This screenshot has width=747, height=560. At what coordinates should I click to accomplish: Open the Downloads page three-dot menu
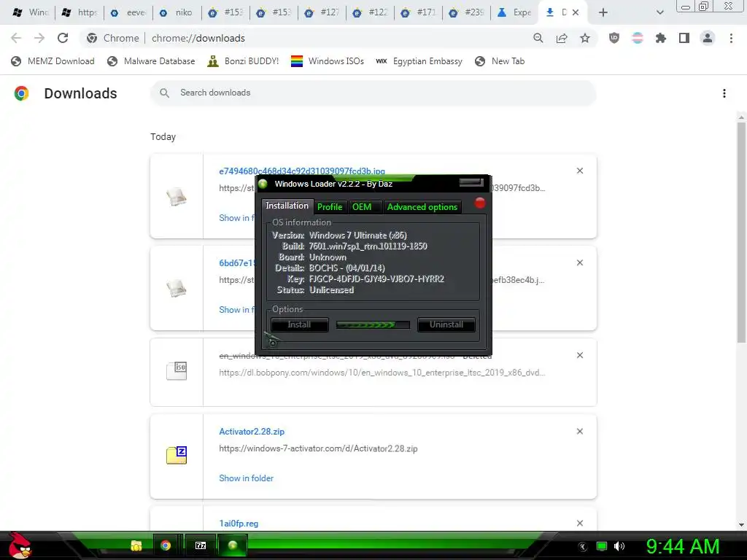pos(724,93)
